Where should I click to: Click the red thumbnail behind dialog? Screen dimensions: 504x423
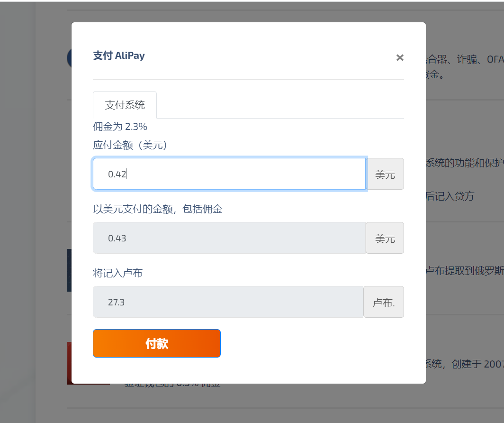point(69,363)
